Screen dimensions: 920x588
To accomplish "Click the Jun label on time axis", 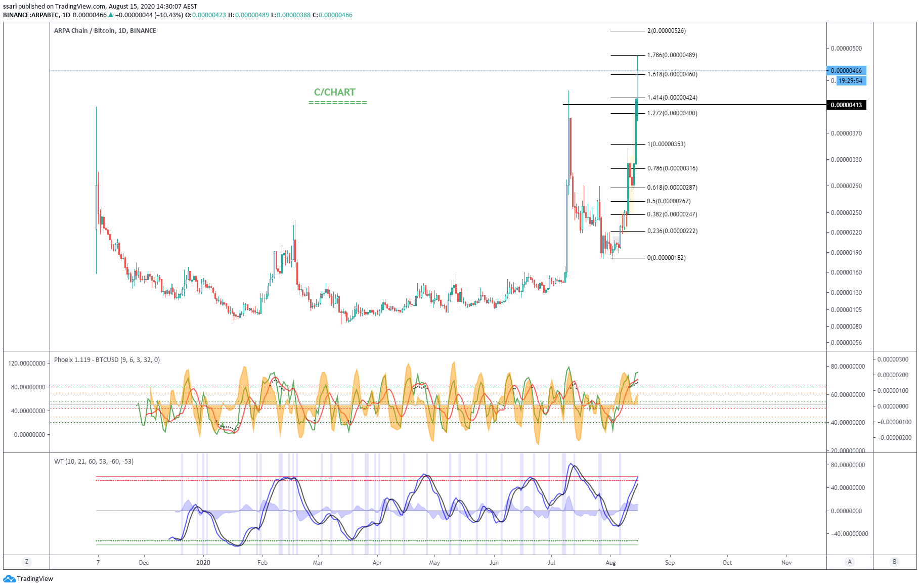I will coord(494,562).
